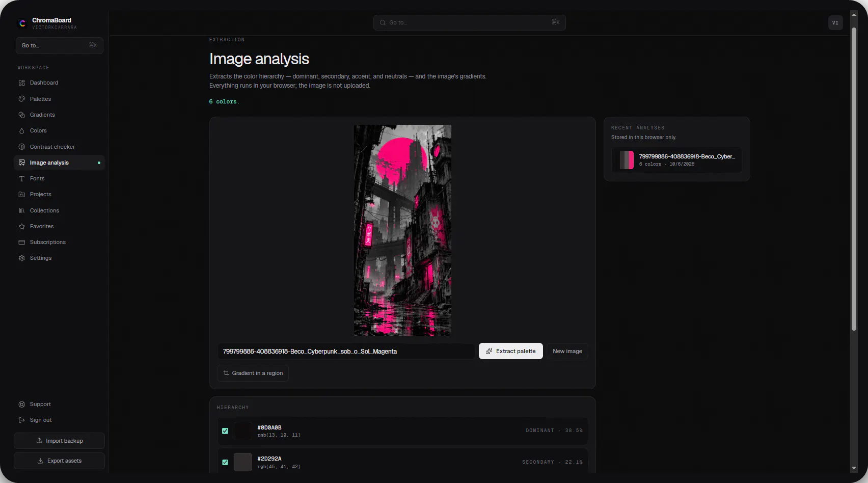The width and height of the screenshot is (868, 483).
Task: Click the magnifier icon in top search
Action: 383,22
